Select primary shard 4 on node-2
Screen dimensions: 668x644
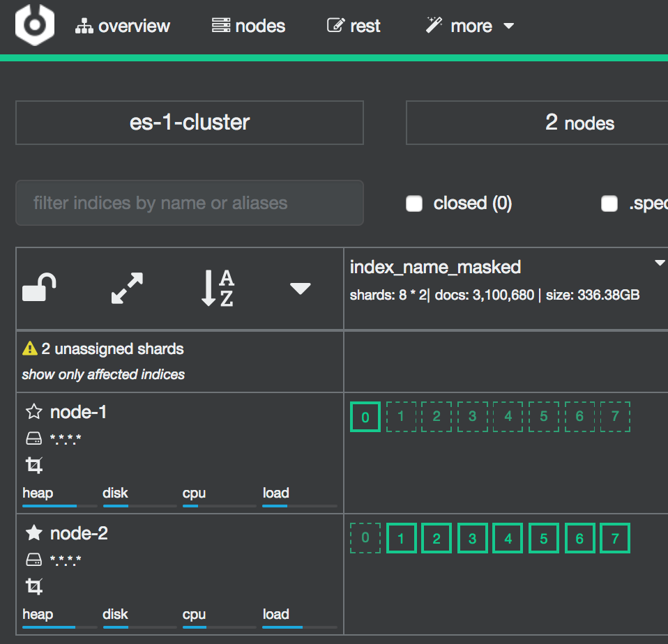click(x=508, y=538)
